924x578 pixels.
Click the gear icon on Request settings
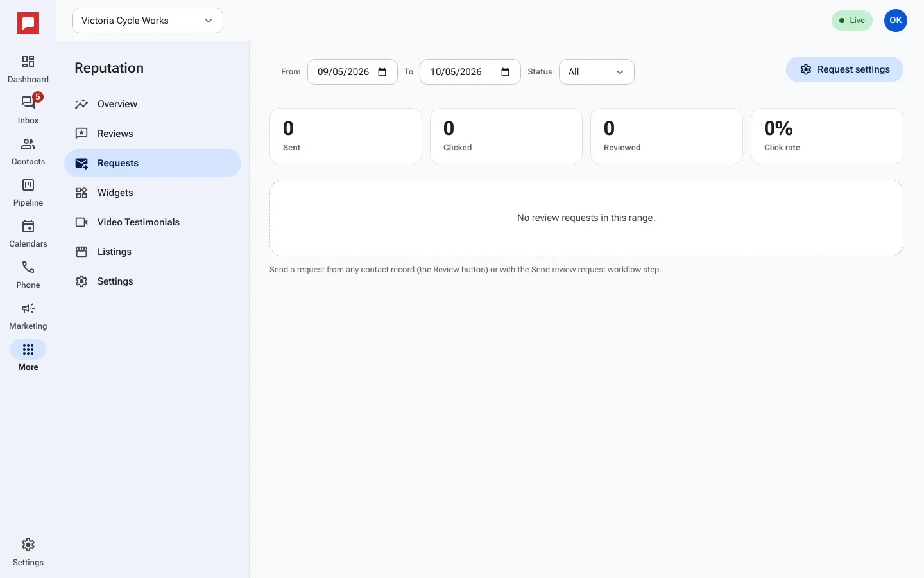[x=806, y=69]
